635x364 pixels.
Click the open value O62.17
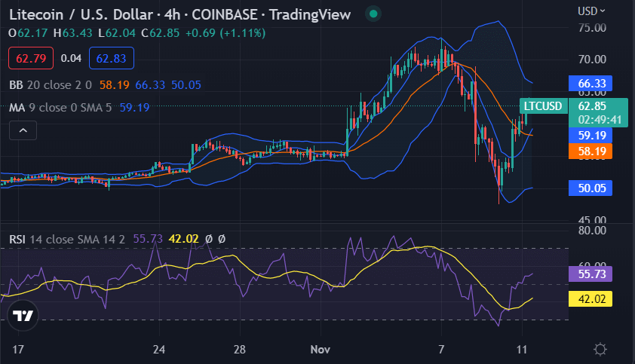[x=29, y=33]
